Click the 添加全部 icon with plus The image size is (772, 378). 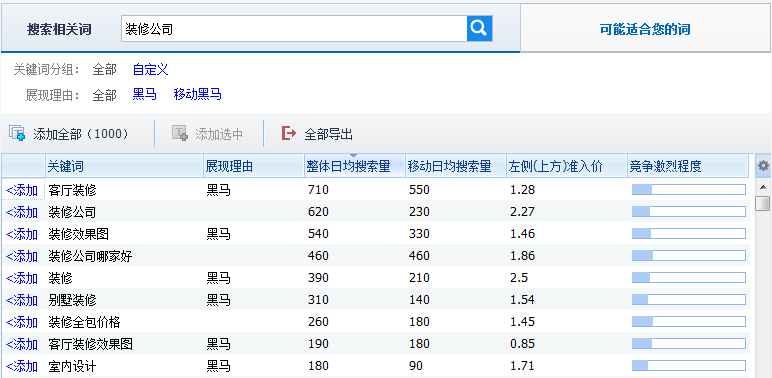click(17, 133)
